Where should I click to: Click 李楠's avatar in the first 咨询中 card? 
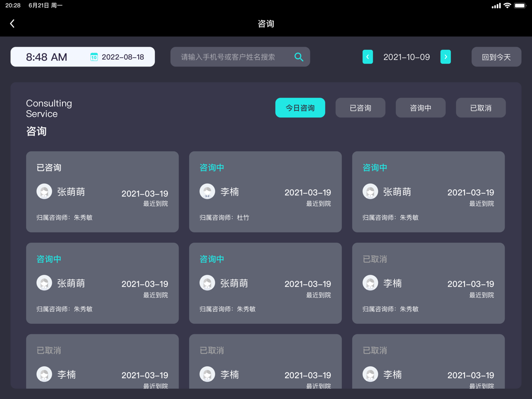point(207,191)
